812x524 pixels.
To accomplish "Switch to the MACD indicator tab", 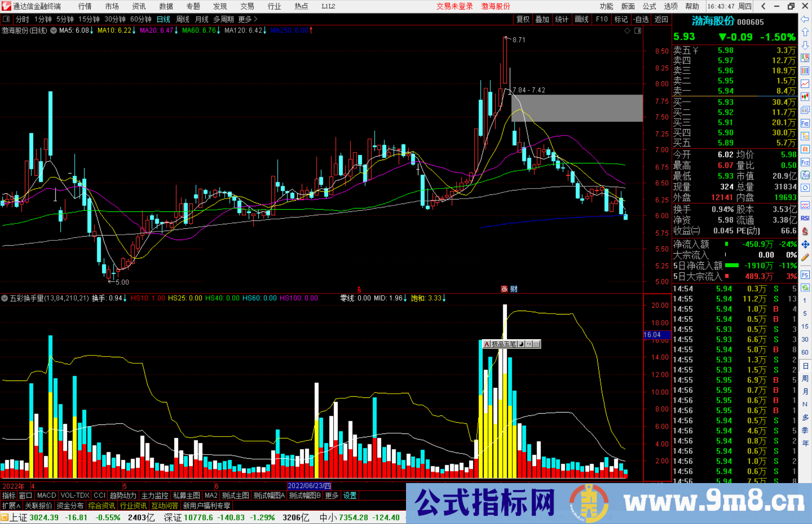I will pyautogui.click(x=46, y=495).
